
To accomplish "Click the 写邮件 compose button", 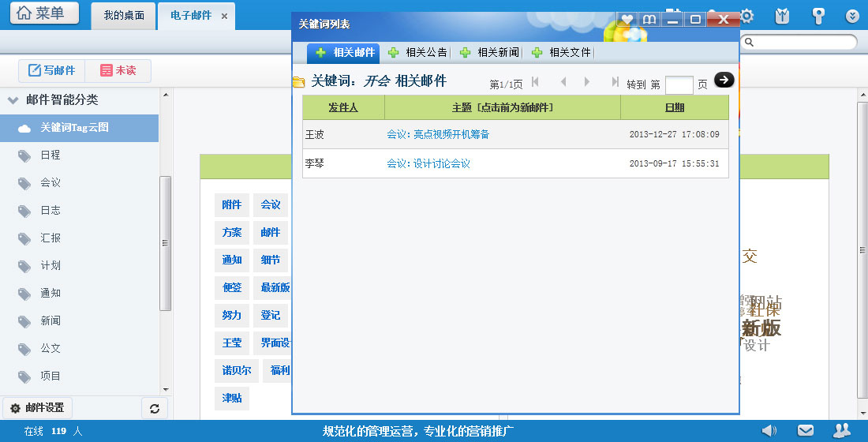I will pos(52,70).
